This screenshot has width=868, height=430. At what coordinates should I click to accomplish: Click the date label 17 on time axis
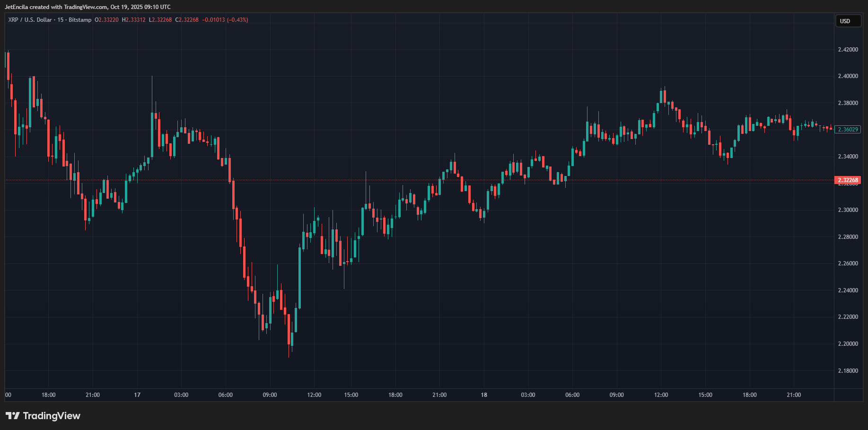(137, 395)
